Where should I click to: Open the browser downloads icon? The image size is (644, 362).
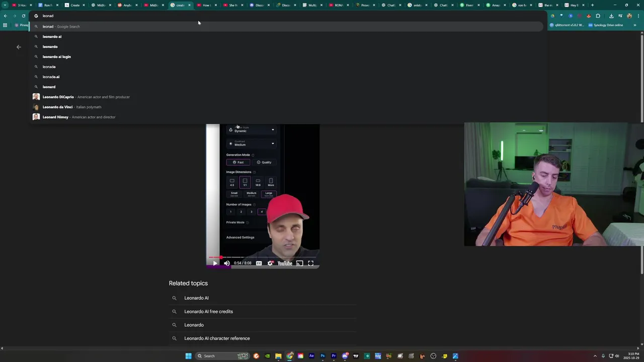611,16
